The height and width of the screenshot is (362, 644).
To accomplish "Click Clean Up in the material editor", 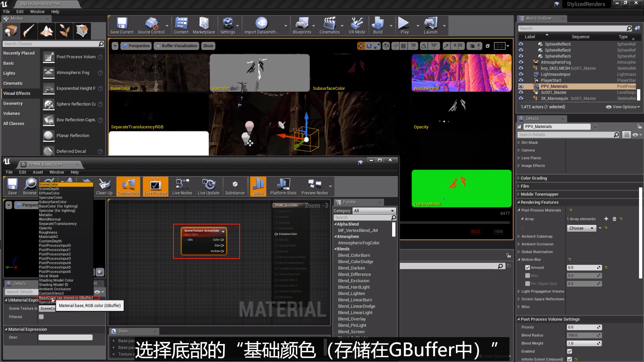I will tap(104, 187).
